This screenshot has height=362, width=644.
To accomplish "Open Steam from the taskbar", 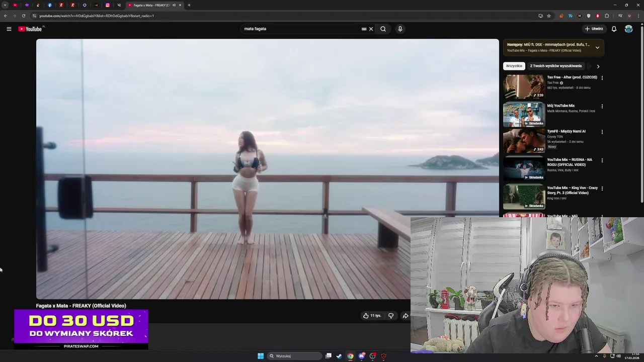I will tap(339, 356).
